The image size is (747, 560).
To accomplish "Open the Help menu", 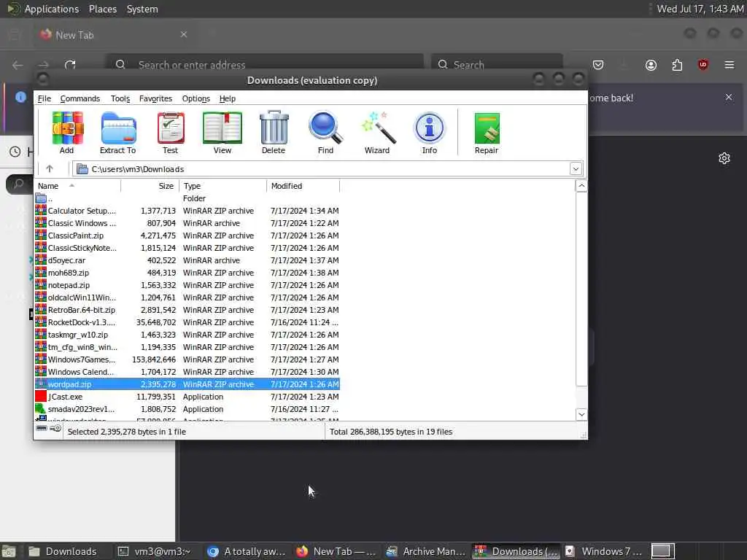I will [x=228, y=98].
